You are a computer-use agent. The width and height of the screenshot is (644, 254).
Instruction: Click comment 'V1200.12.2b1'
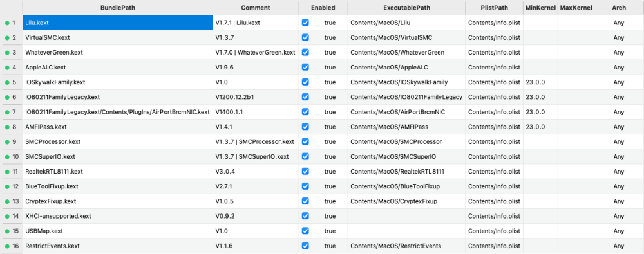pos(234,97)
